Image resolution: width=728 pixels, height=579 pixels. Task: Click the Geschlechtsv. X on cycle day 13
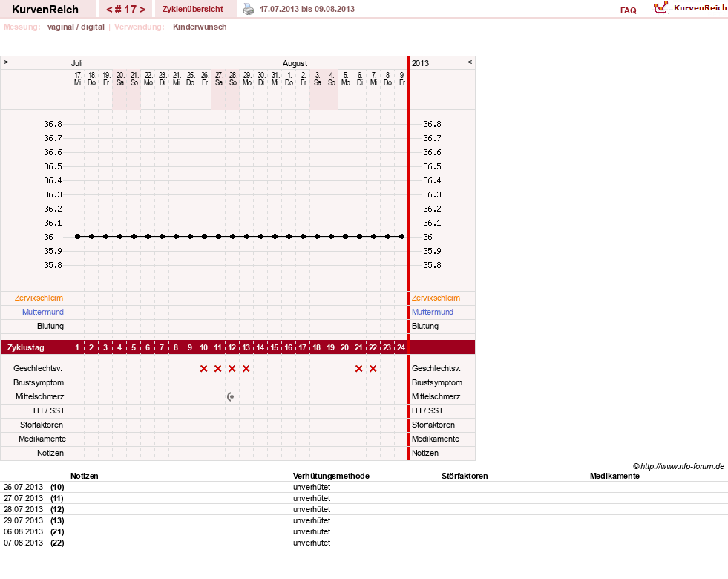point(246,369)
